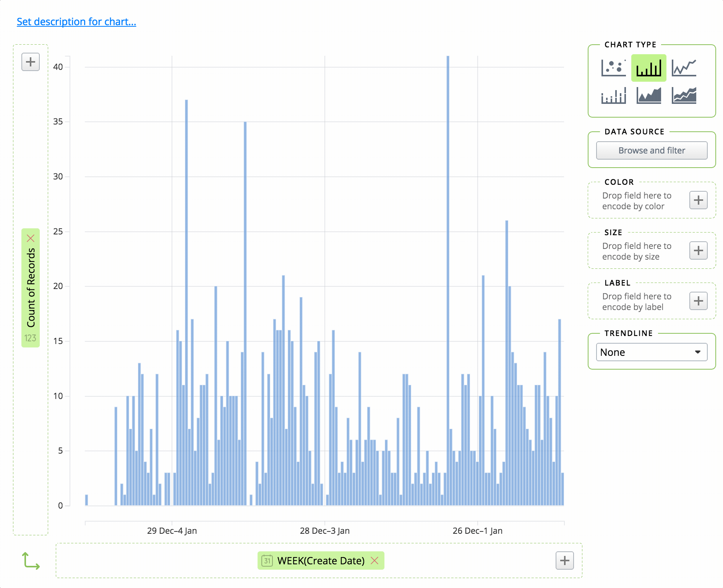Screen dimensions: 723x588
Task: Select the line chart type
Action: click(684, 67)
